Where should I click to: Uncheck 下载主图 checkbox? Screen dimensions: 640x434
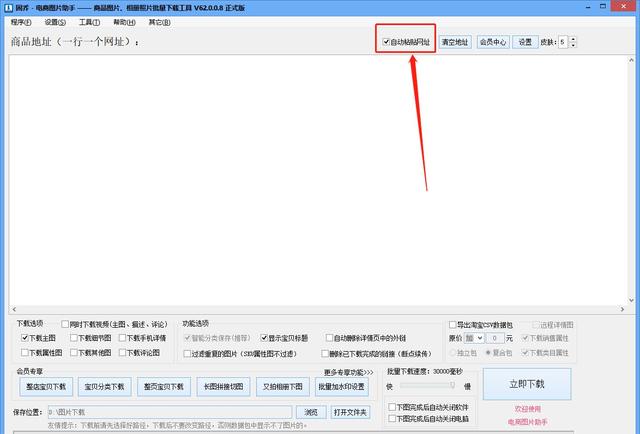(x=26, y=338)
